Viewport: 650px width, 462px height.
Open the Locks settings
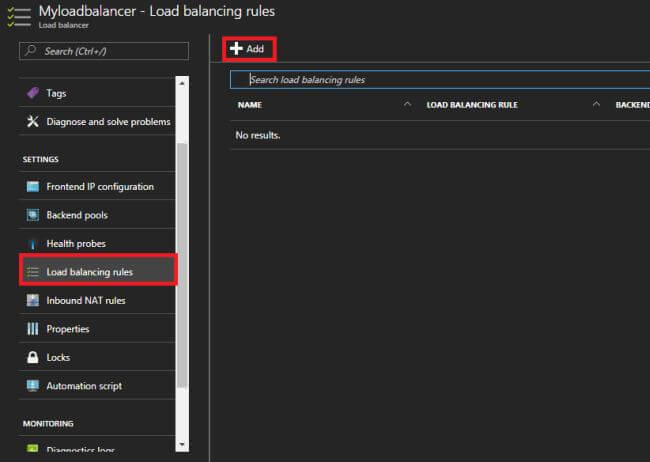(97, 357)
